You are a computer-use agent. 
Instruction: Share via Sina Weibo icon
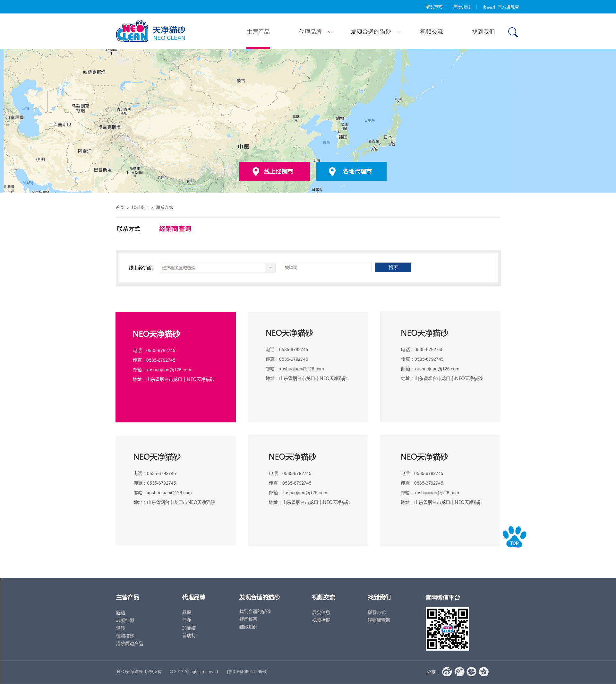[447, 672]
